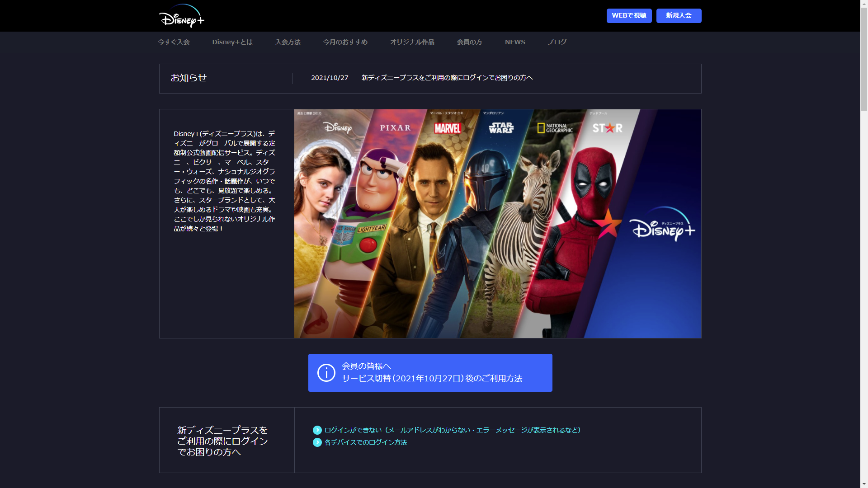Click the National Geographic logo on banner
This screenshot has width=868, height=488.
coord(555,128)
